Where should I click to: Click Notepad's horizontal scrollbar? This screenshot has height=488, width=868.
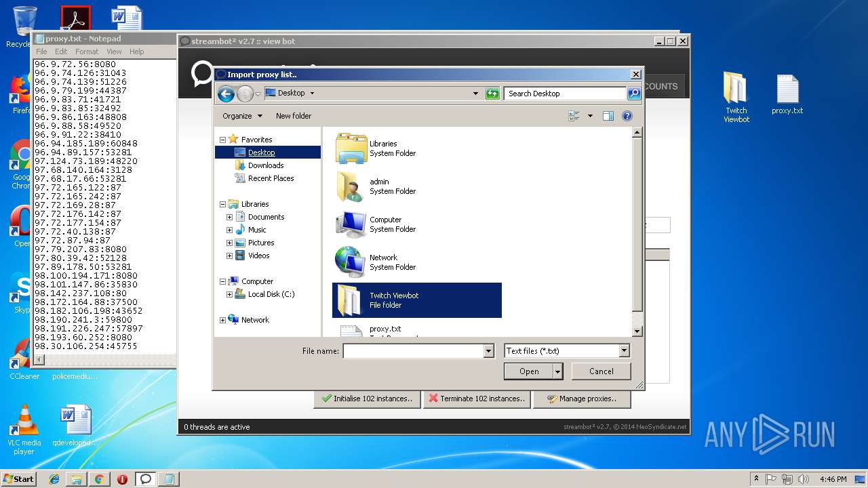coord(104,360)
